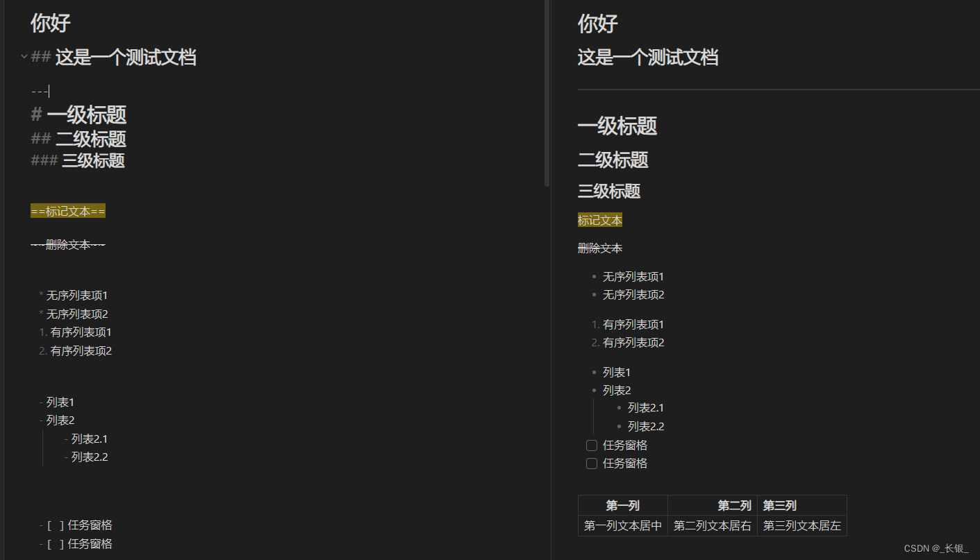This screenshot has height=560, width=980.
Task: Click the rendered 三级标题 heading in preview
Action: 609,191
